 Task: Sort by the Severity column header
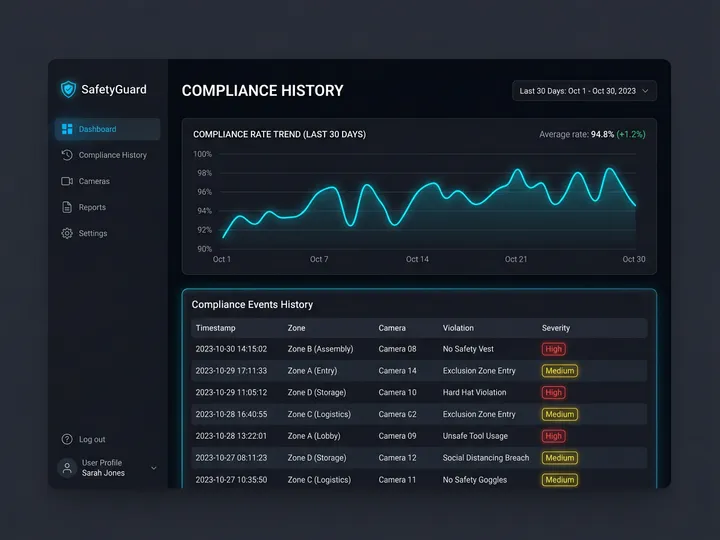pos(556,328)
